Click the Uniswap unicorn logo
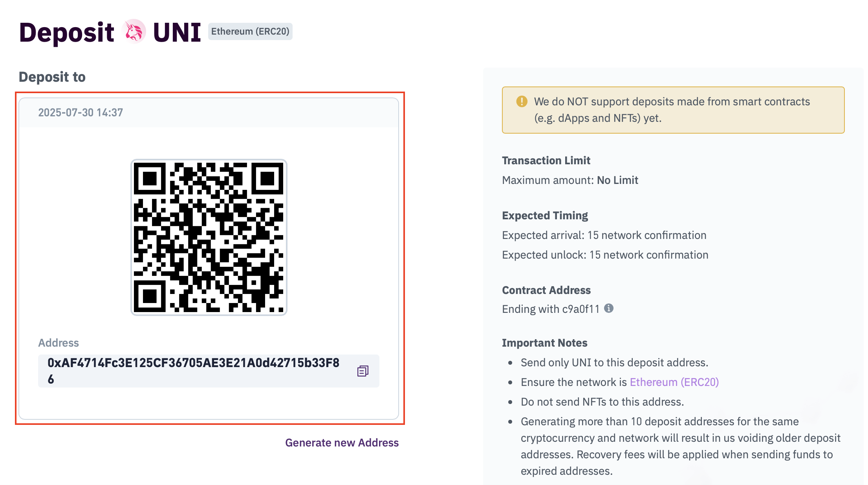The image size is (868, 485). 134,31
